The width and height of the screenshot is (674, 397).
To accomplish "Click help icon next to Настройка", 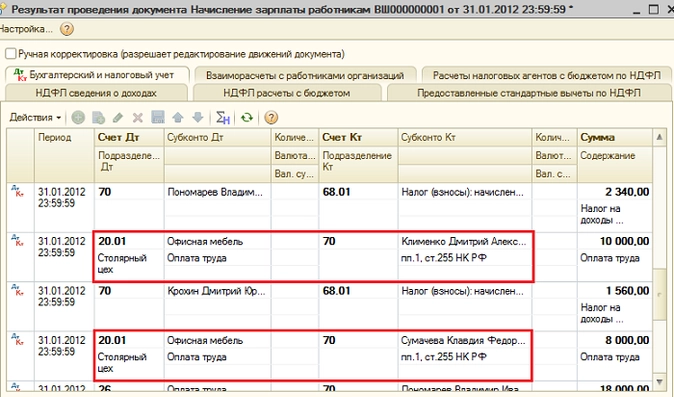I will (x=67, y=29).
